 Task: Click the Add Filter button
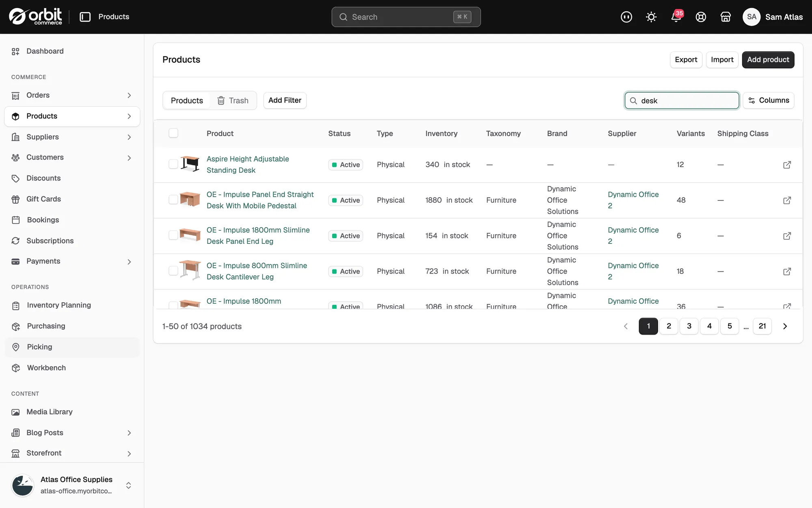285,100
